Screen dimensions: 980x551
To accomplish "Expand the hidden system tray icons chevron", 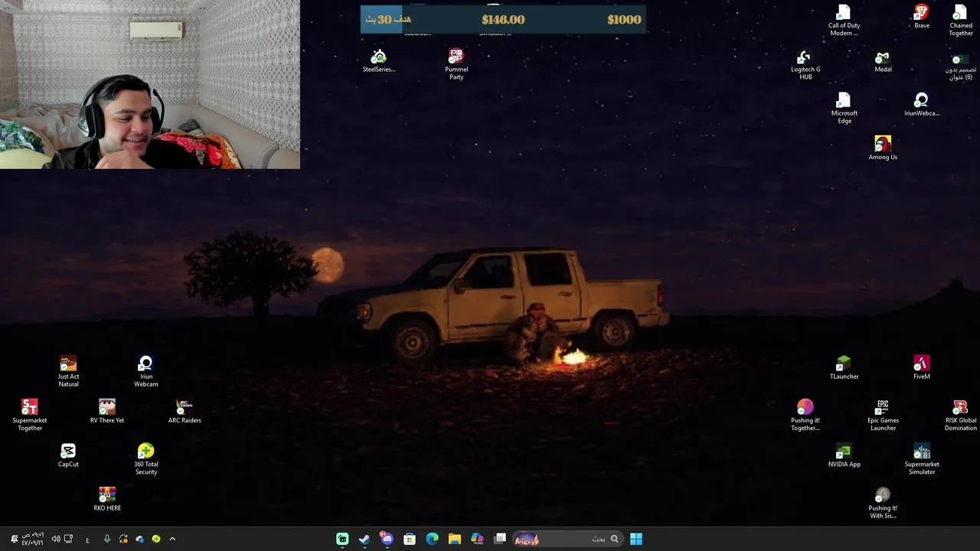I will coord(172,539).
